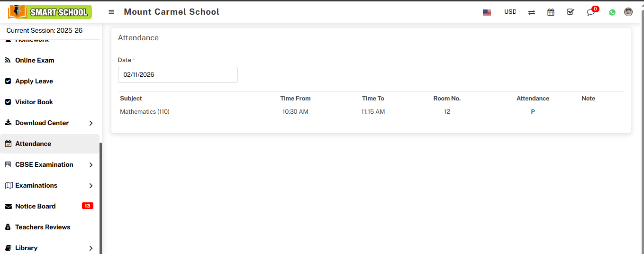This screenshot has width=644, height=254.
Task: Click the Notice Board envelope icon
Action: pyautogui.click(x=8, y=206)
